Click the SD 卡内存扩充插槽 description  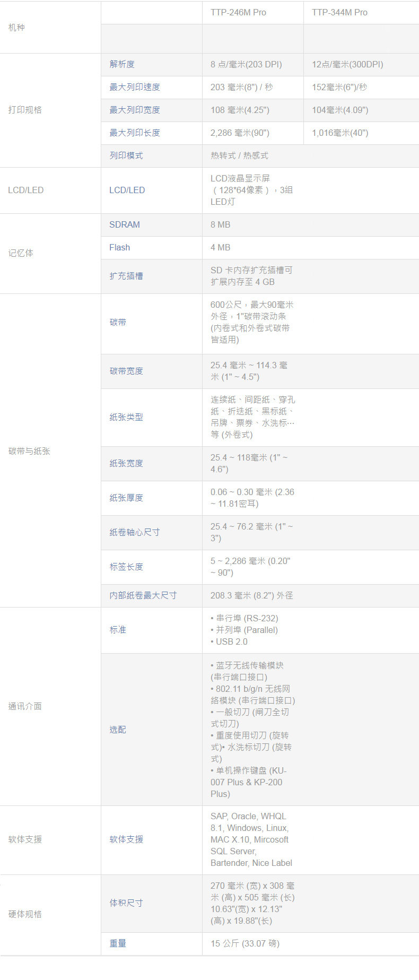click(251, 276)
